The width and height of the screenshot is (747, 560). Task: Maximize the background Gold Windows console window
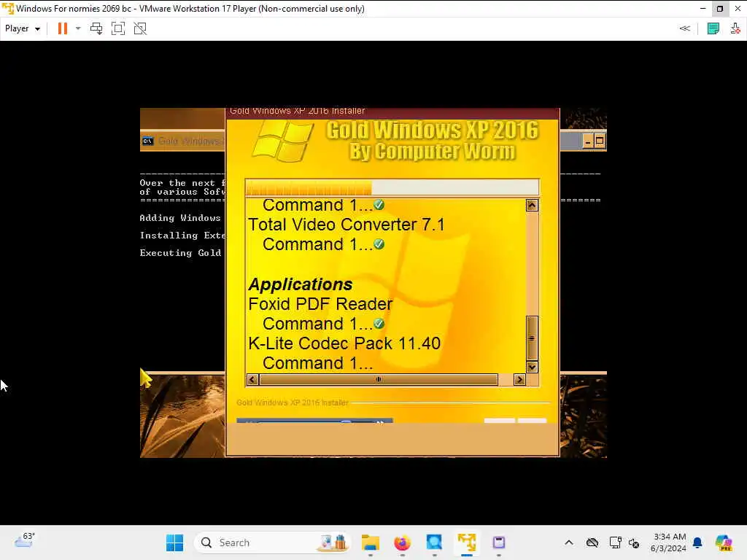600,141
